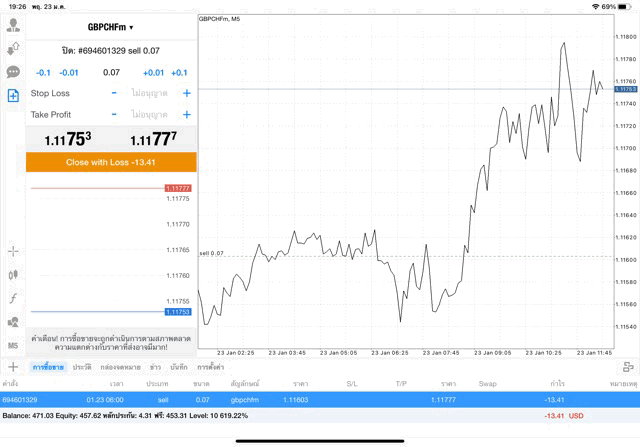Tap the Stop Loss value field
640x447 pixels.
point(150,93)
